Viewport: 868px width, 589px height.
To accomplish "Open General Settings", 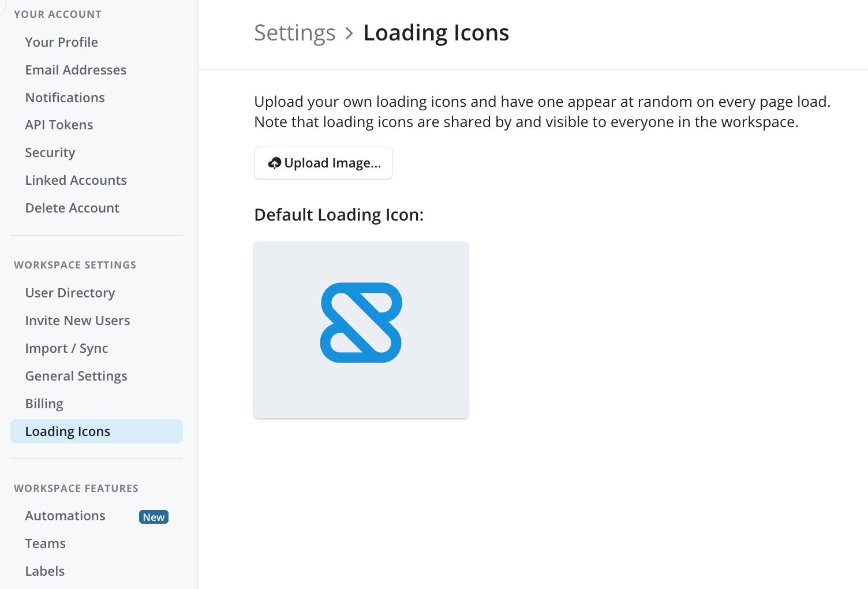I will (76, 376).
